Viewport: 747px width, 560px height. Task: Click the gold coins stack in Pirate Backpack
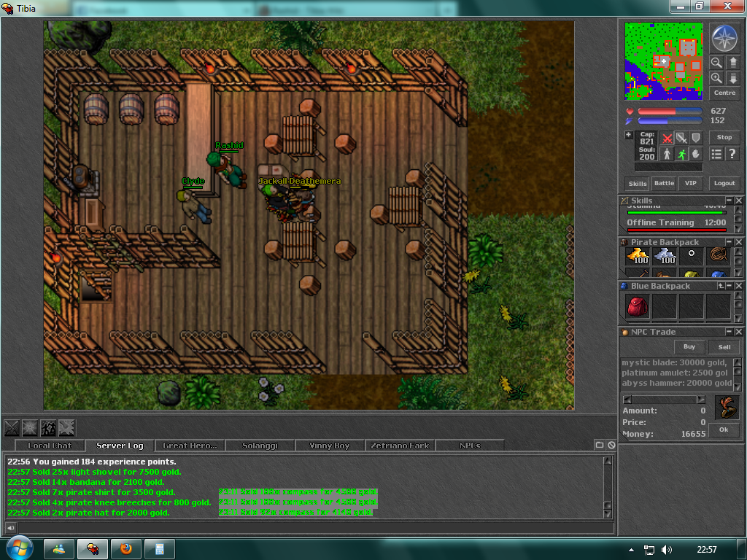point(638,257)
